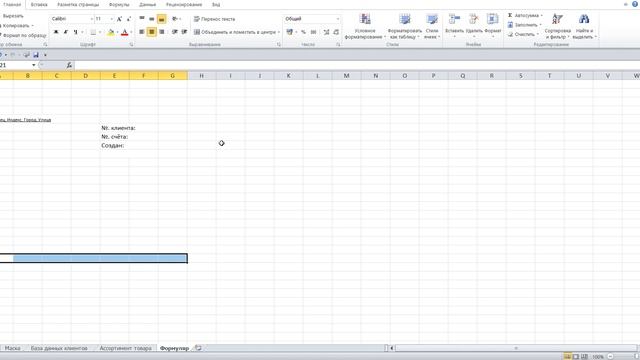Decrease the cell indent
Image resolution: width=640 pixels, height=360 pixels.
[175, 32]
